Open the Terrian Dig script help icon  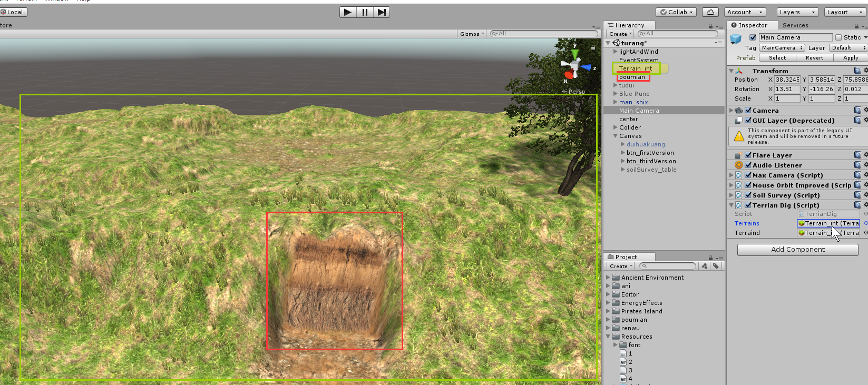857,205
